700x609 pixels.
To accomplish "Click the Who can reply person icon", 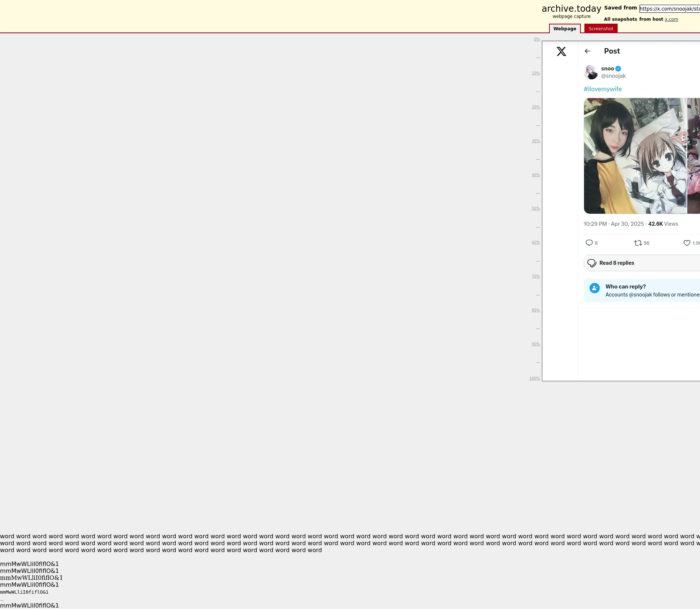I will (x=594, y=288).
